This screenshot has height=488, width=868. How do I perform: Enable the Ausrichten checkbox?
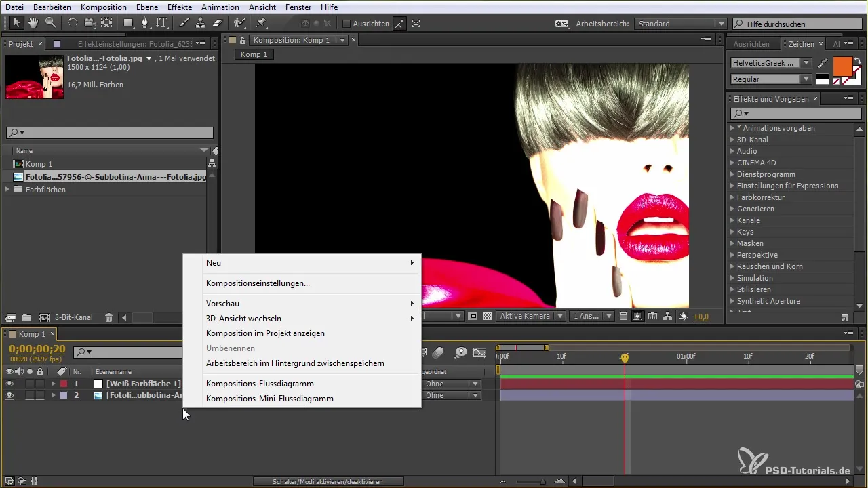pyautogui.click(x=347, y=24)
